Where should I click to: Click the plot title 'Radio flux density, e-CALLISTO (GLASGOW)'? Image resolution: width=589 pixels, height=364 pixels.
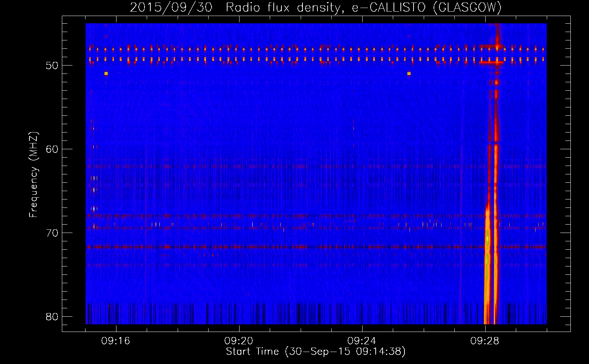(364, 7)
